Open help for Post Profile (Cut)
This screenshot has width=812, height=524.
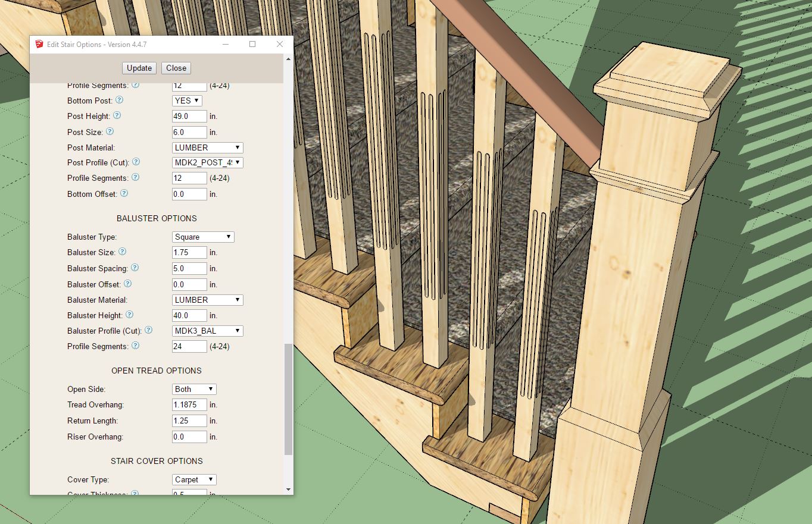click(136, 162)
